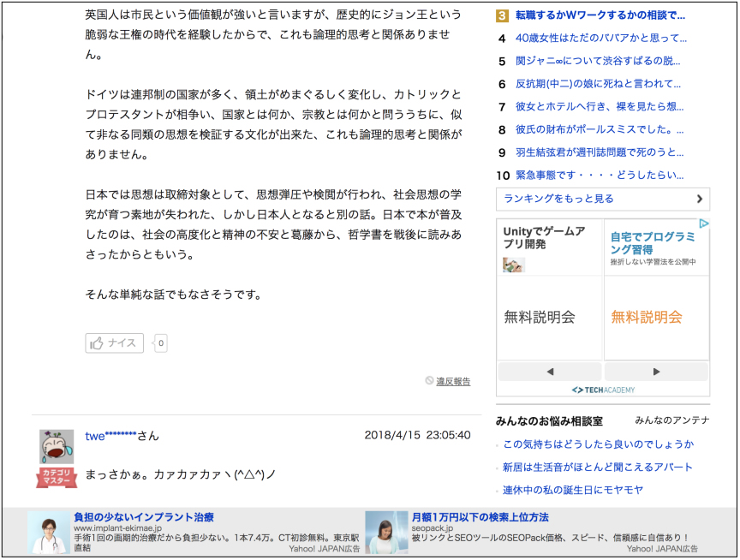This screenshot has height=560, width=740.
Task: Click the 違反報告 report link
Action: [x=453, y=381]
